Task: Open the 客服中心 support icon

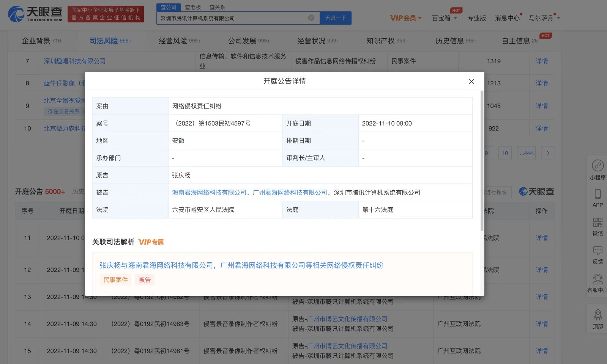Action: click(598, 283)
